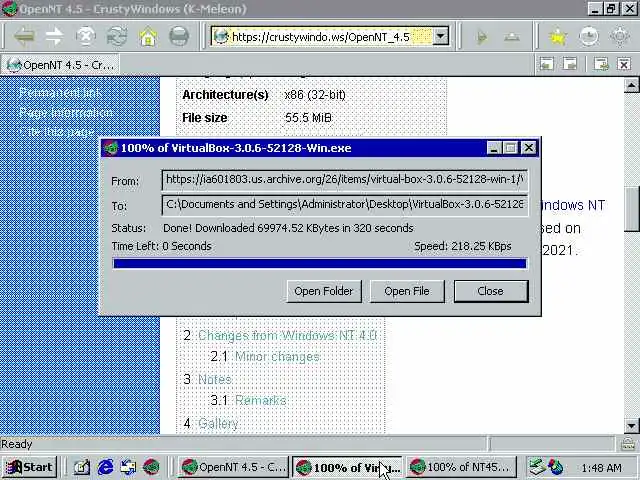Click the '55.5 MiB' file size value
Image resolution: width=640 pixels, height=480 pixels.
tap(308, 118)
